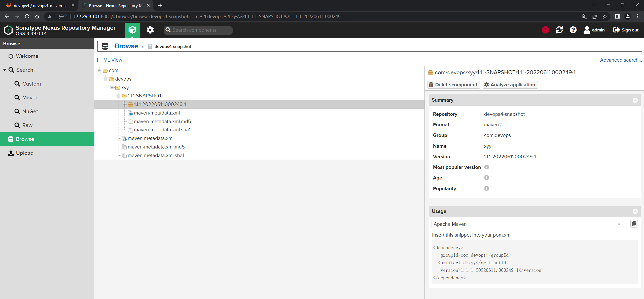644x299 pixels.
Task: Select Maven search in sidebar
Action: [47, 98]
